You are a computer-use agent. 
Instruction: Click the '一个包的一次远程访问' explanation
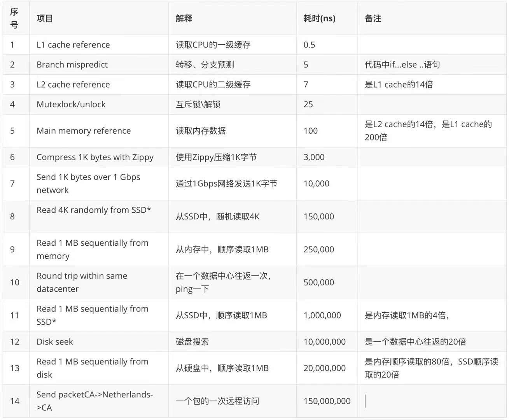pyautogui.click(x=217, y=401)
